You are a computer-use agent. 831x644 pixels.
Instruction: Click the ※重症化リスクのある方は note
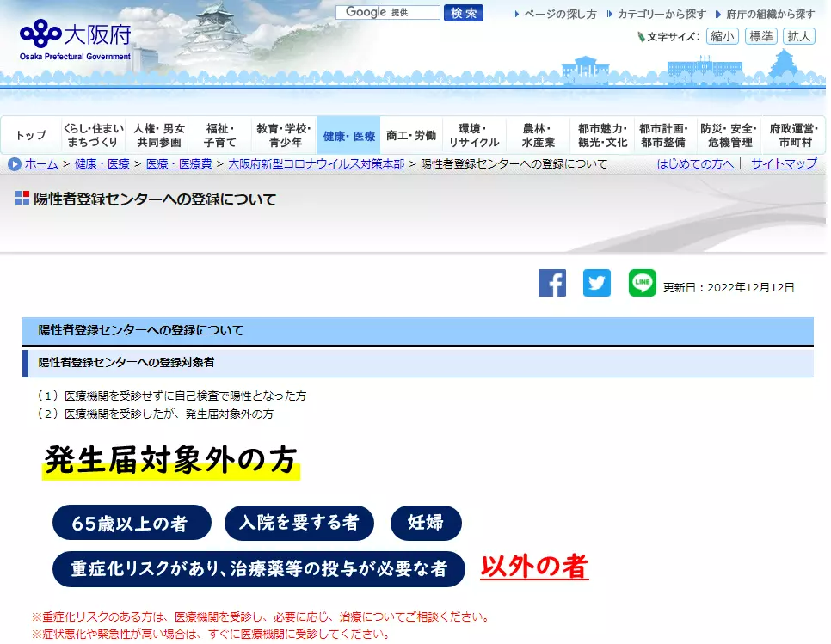pyautogui.click(x=262, y=616)
